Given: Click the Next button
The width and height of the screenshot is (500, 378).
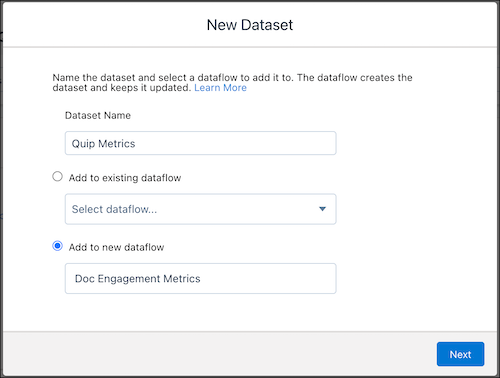Looking at the screenshot, I should coord(460,354).
